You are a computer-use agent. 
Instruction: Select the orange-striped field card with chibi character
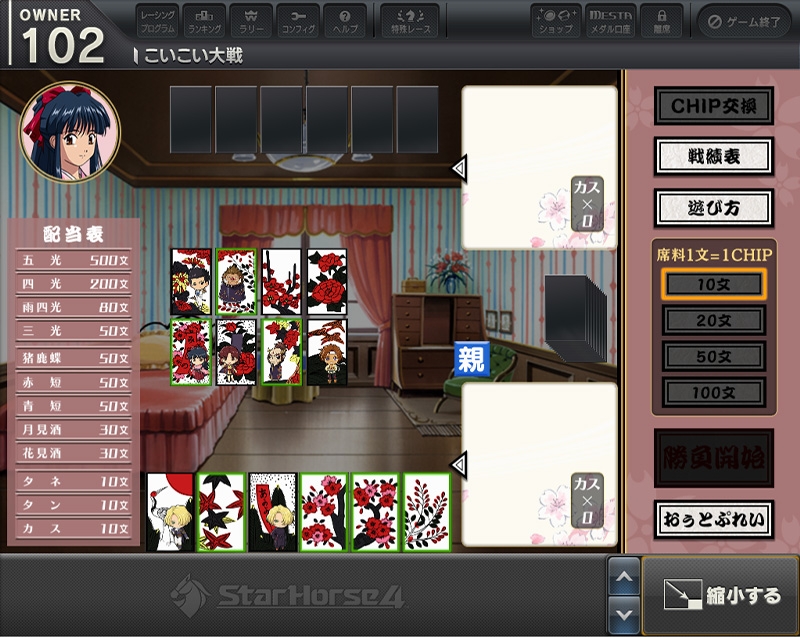327,352
